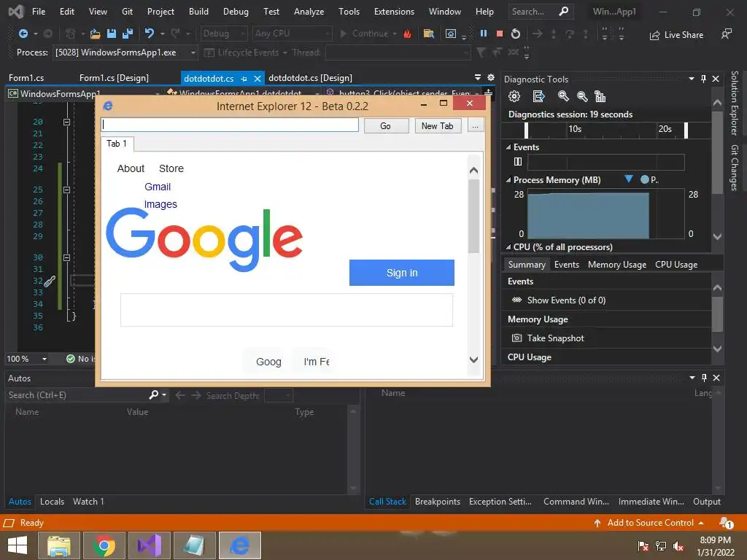Click Diagnostic Tools export icon
This screenshot has height=560, width=747.
(x=539, y=97)
